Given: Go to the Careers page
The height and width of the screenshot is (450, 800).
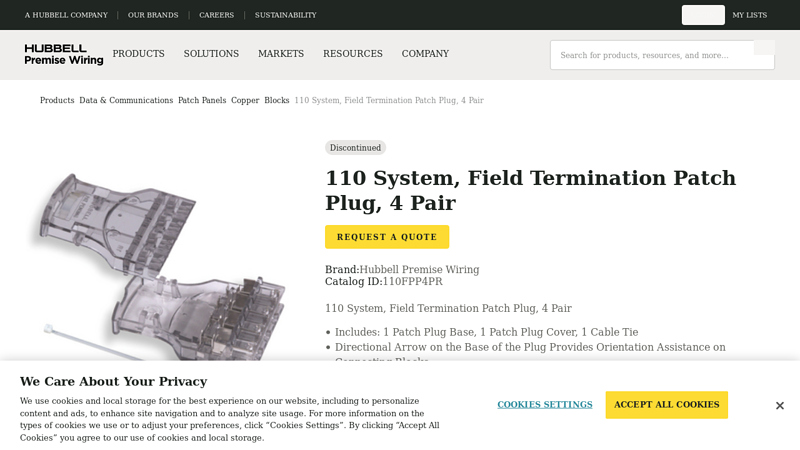Looking at the screenshot, I should (x=216, y=15).
